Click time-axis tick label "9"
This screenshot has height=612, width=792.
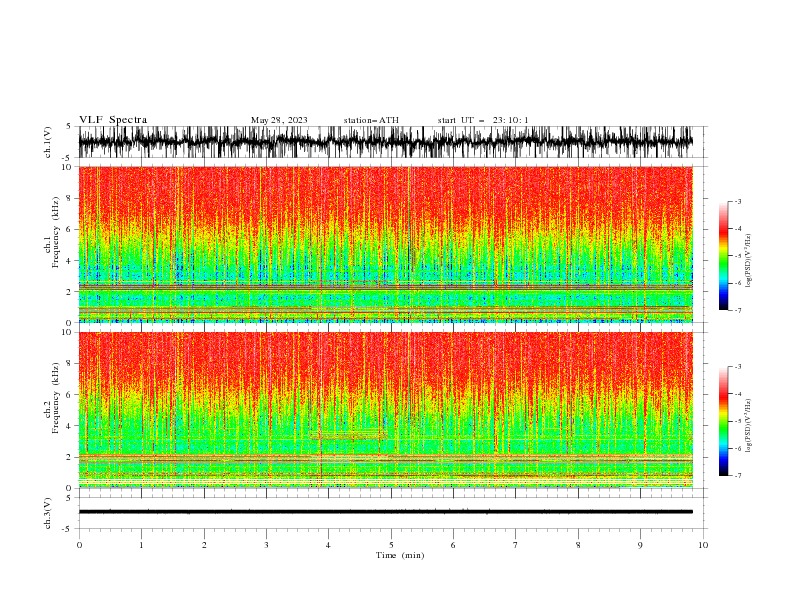[x=640, y=545]
